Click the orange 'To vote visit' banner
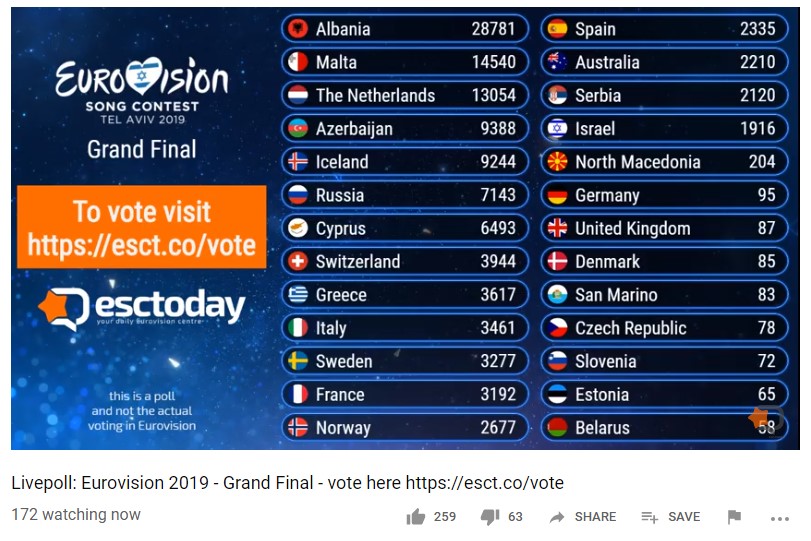Viewport: 811px width, 541px height. coord(141,227)
